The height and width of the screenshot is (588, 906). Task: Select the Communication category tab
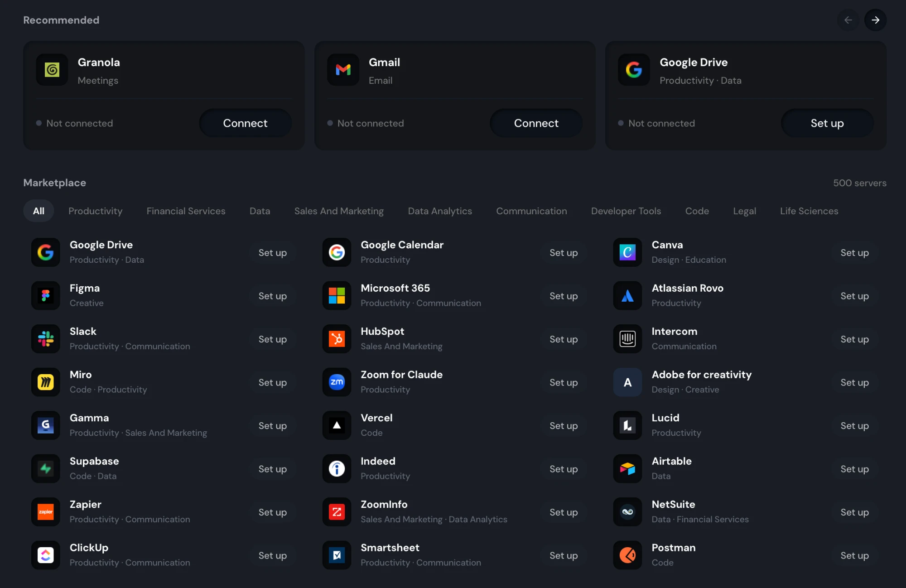coord(531,211)
